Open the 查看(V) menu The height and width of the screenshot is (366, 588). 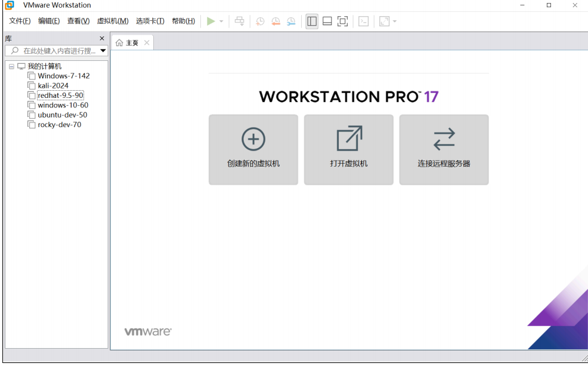click(78, 21)
